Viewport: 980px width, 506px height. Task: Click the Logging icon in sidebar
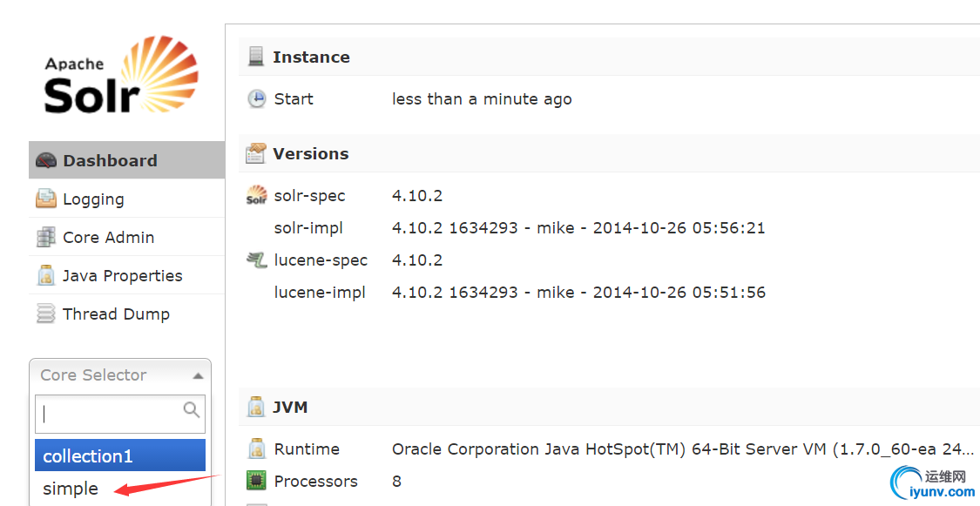[x=46, y=199]
